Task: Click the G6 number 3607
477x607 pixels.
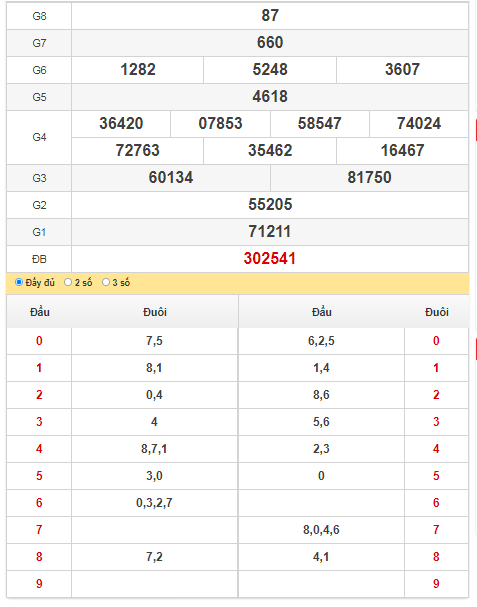Action: point(402,70)
